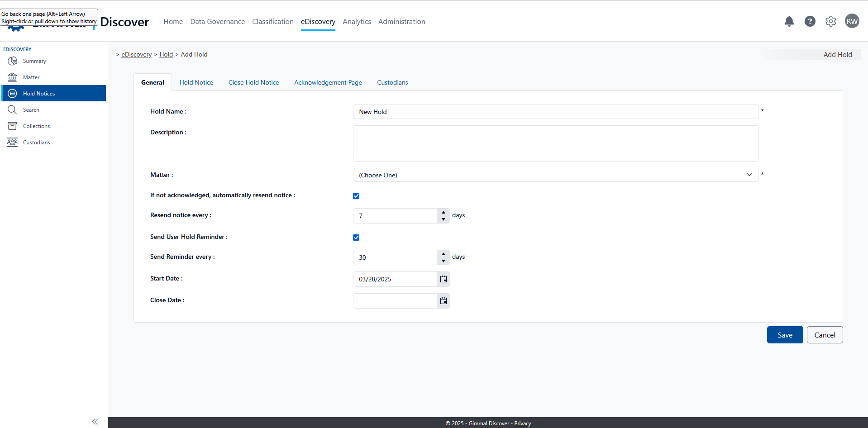The image size is (868, 428).
Task: Increase Resend notice days value
Action: 444,212
